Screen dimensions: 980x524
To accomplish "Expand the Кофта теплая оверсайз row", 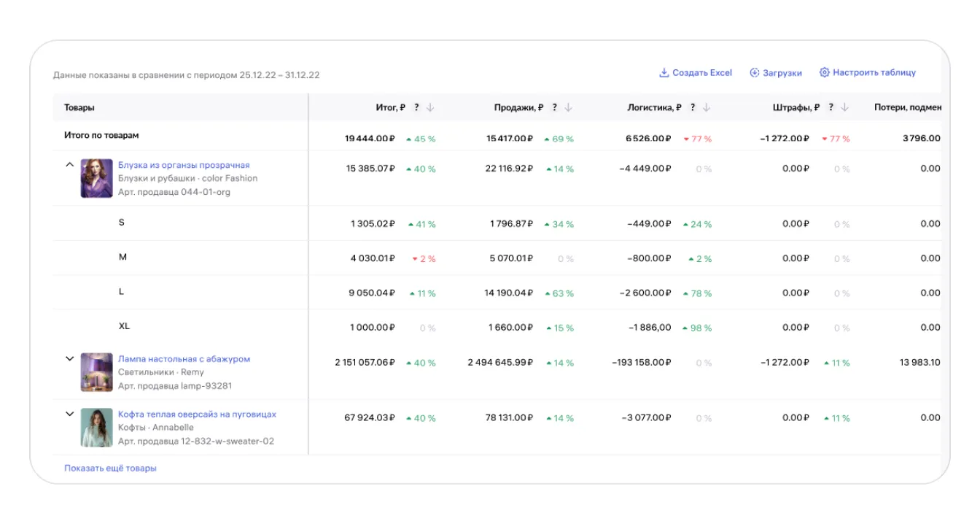I will [70, 414].
